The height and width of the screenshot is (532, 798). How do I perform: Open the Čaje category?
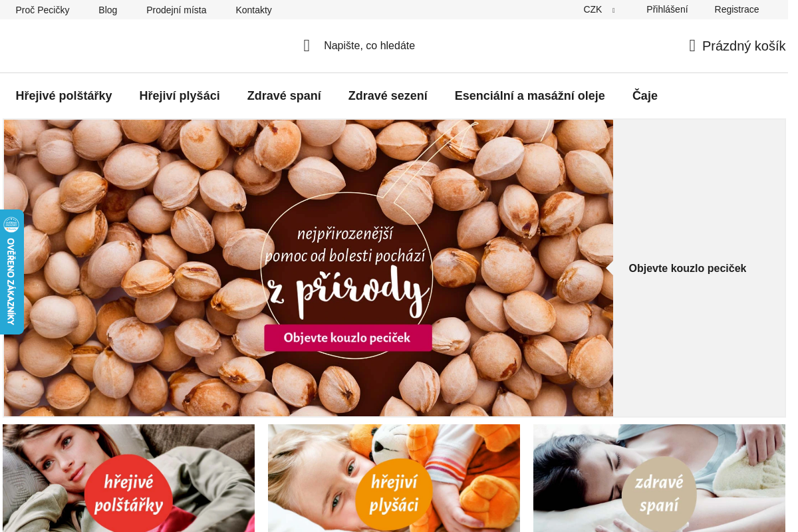pyautogui.click(x=645, y=96)
